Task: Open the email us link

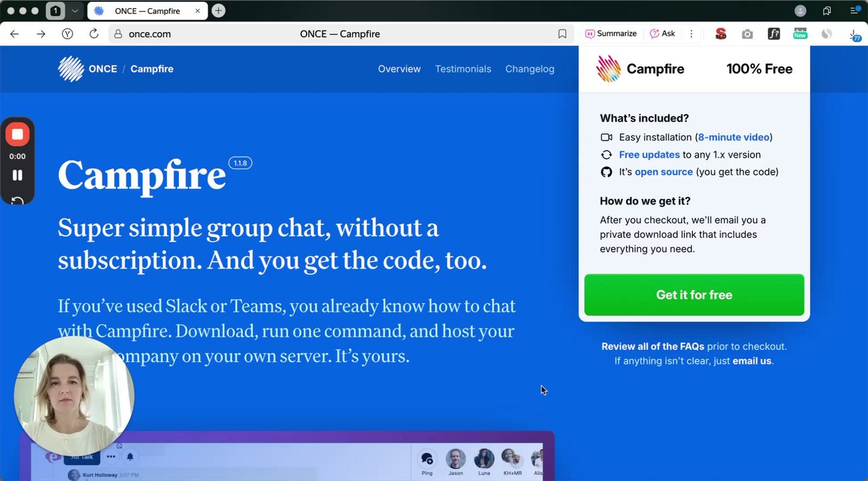Action: pos(752,361)
